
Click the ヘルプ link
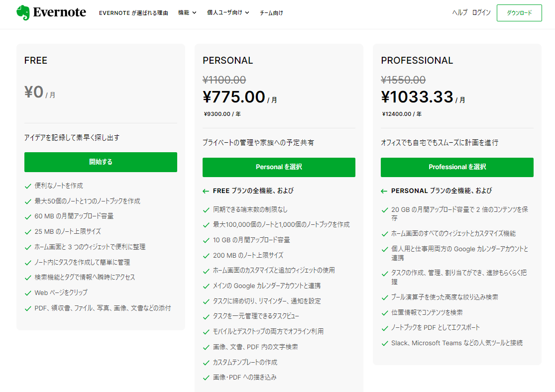click(x=460, y=13)
